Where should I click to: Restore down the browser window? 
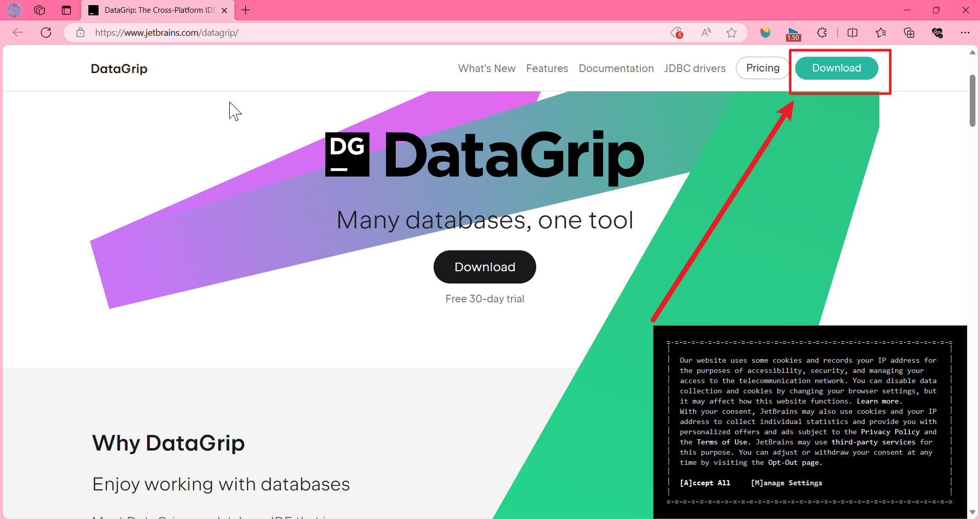[936, 10]
